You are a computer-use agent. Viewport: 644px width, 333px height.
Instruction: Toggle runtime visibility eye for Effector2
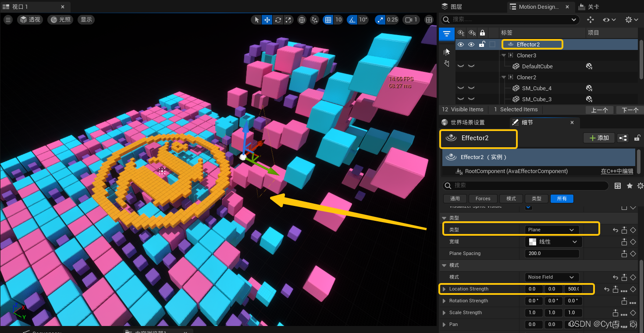[x=471, y=44]
